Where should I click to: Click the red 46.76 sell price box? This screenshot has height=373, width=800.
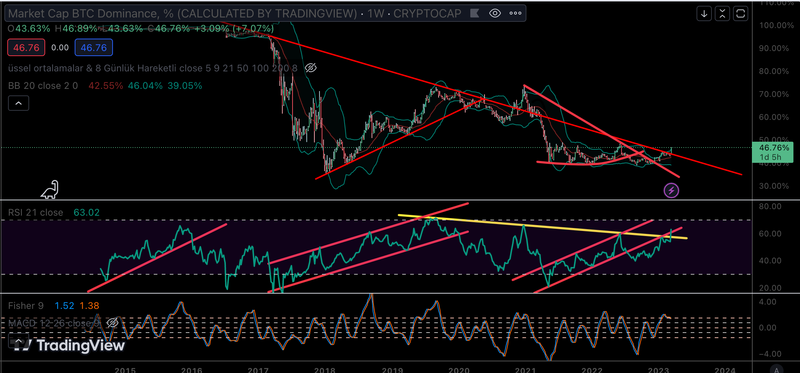tap(26, 48)
